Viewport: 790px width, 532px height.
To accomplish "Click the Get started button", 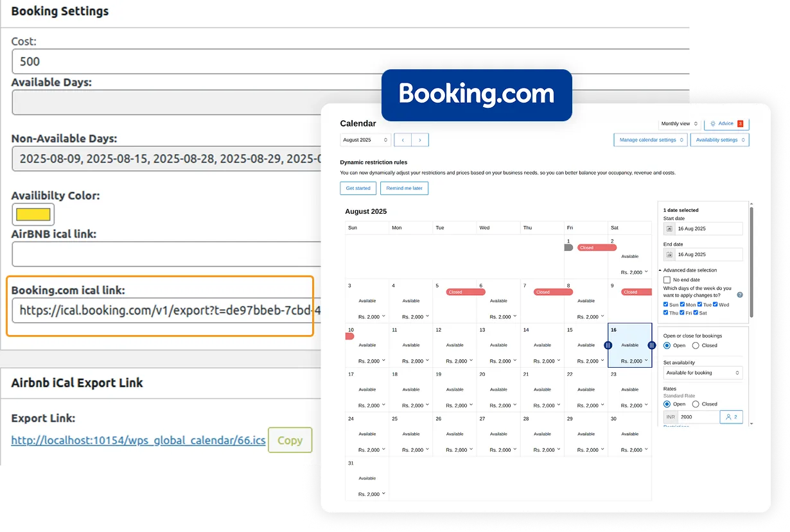I will (x=358, y=188).
